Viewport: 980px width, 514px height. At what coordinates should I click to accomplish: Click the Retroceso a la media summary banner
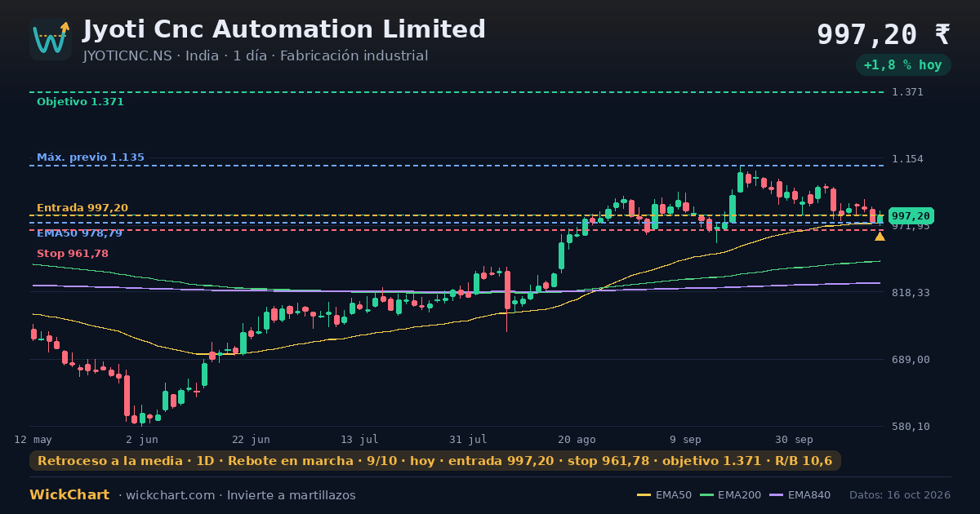435,461
